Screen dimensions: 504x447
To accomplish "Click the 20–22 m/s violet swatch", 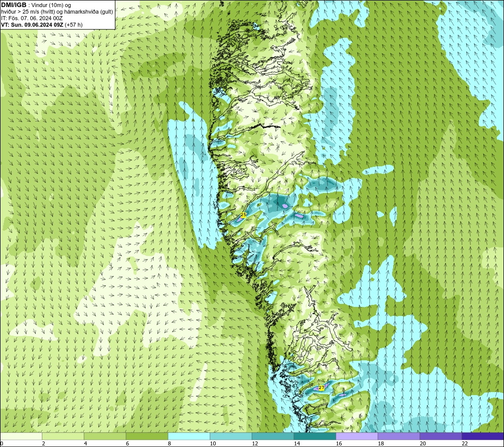I will point(440,436).
